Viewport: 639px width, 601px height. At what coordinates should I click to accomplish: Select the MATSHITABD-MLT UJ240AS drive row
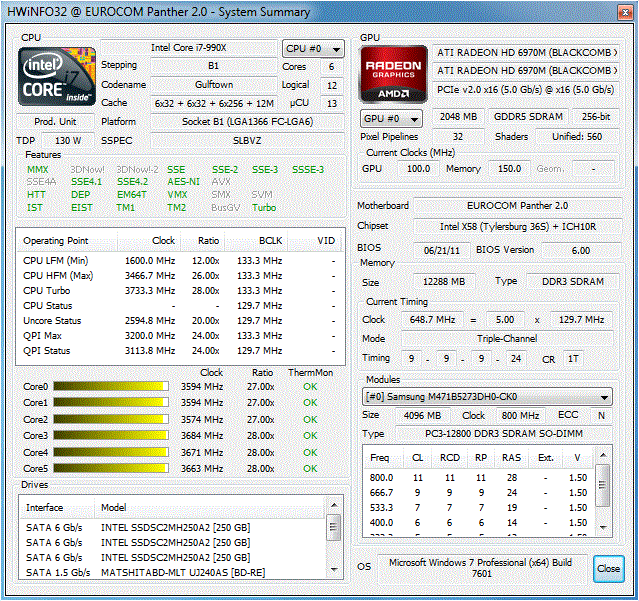[x=173, y=572]
